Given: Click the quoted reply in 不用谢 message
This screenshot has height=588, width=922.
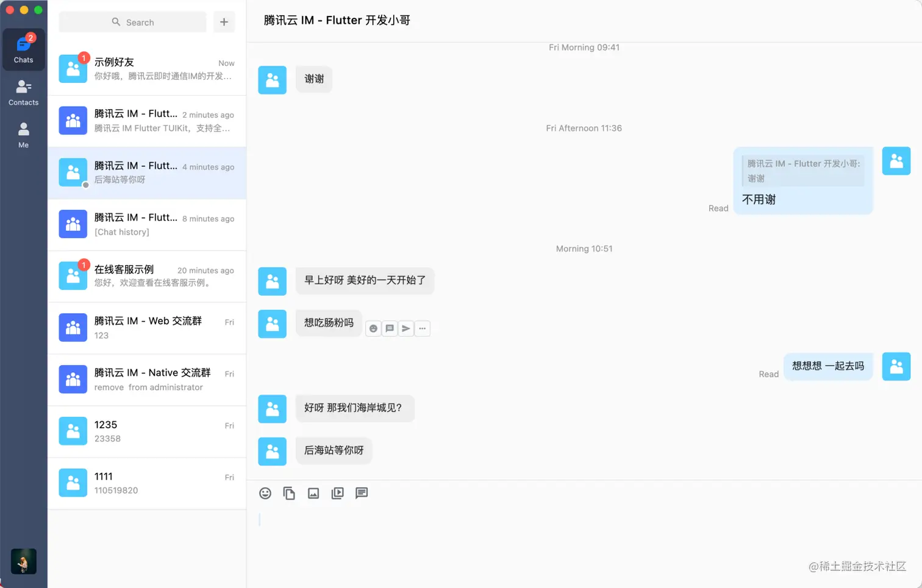Looking at the screenshot, I should (x=803, y=171).
